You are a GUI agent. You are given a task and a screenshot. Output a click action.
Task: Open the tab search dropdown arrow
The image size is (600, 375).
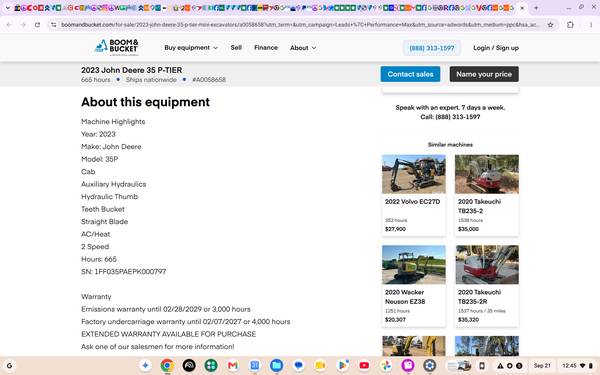7,8
